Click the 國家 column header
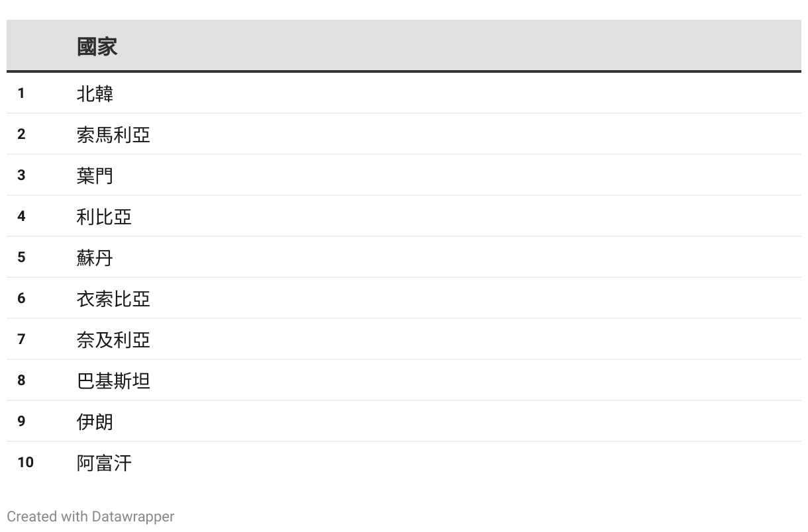This screenshot has height=532, width=808. (97, 46)
